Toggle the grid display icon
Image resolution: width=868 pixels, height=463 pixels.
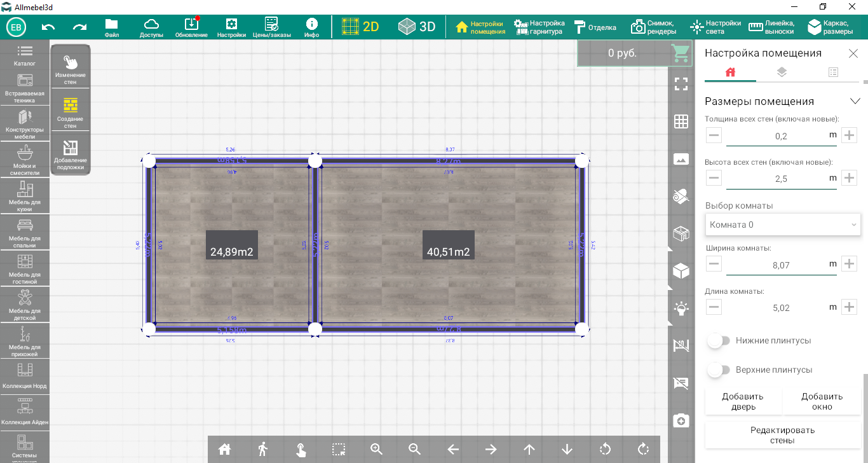click(x=681, y=121)
